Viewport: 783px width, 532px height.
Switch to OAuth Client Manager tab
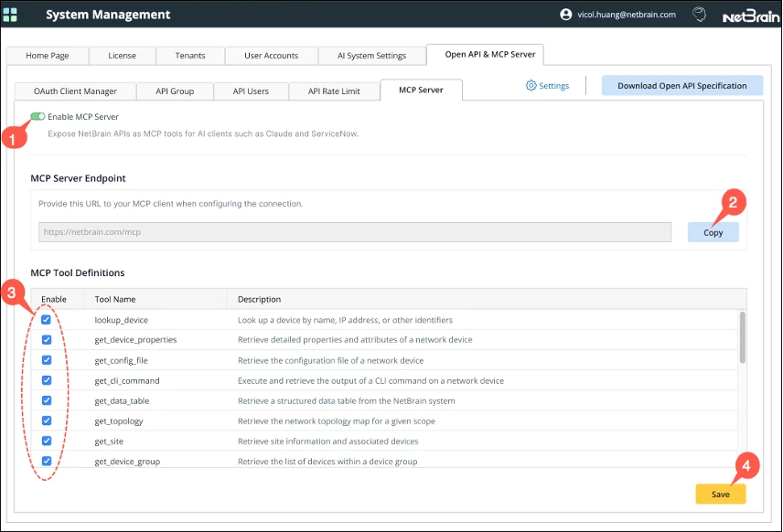(75, 91)
